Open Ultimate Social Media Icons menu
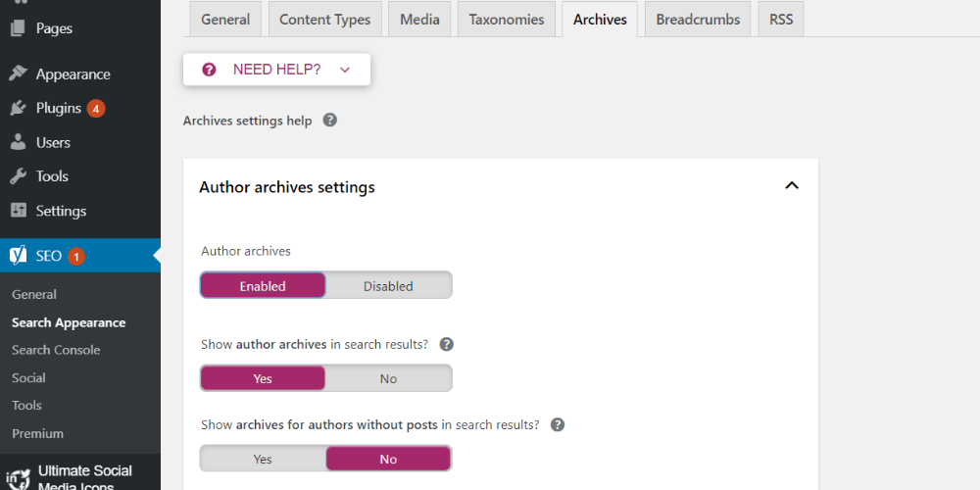Image resolution: width=980 pixels, height=490 pixels. (84, 477)
